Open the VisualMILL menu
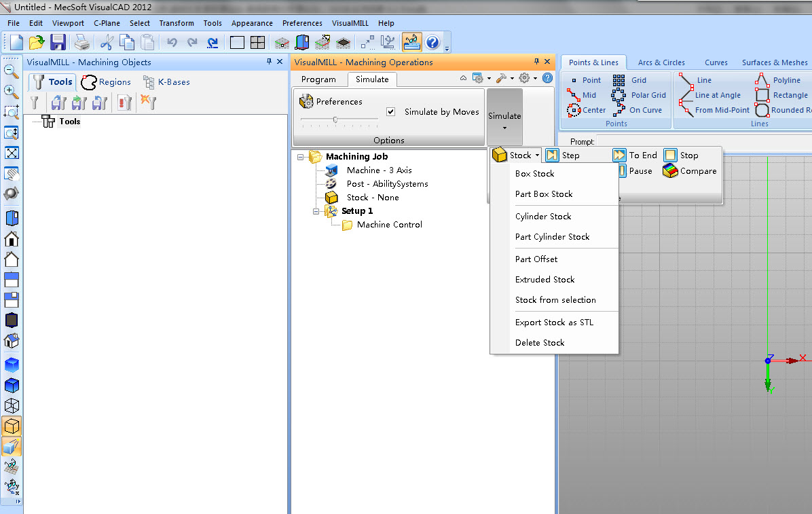Viewport: 812px width, 514px height. [350, 23]
